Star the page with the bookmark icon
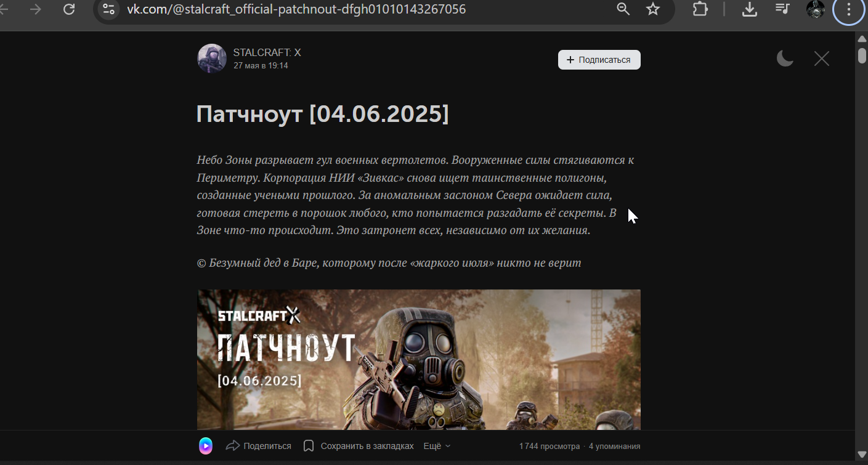Image resolution: width=868 pixels, height=465 pixels. (652, 9)
